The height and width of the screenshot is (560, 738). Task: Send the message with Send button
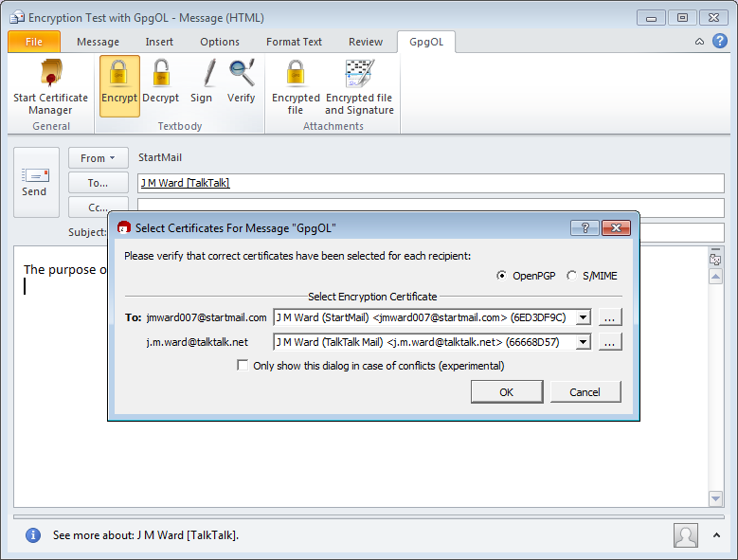36,183
